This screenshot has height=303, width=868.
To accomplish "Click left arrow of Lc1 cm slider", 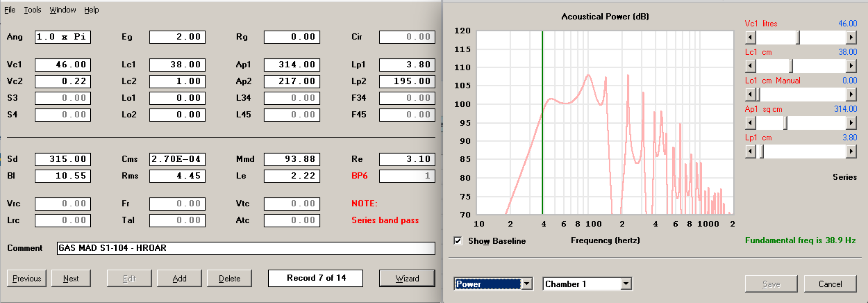I will 750,66.
